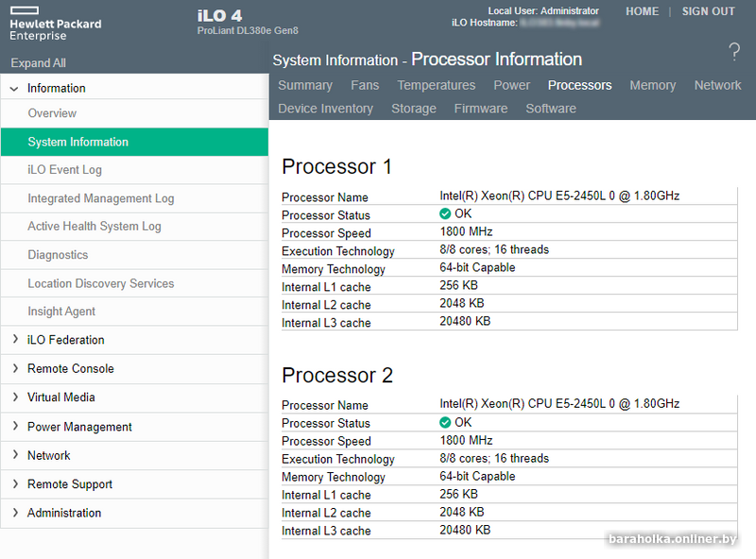Click Processor 1 speed 1800 MHz value
This screenshot has width=756, height=559.
pos(466,231)
